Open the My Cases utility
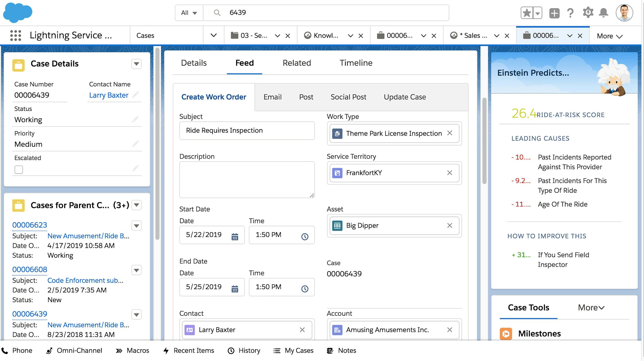The width and height of the screenshot is (644, 361). [293, 350]
